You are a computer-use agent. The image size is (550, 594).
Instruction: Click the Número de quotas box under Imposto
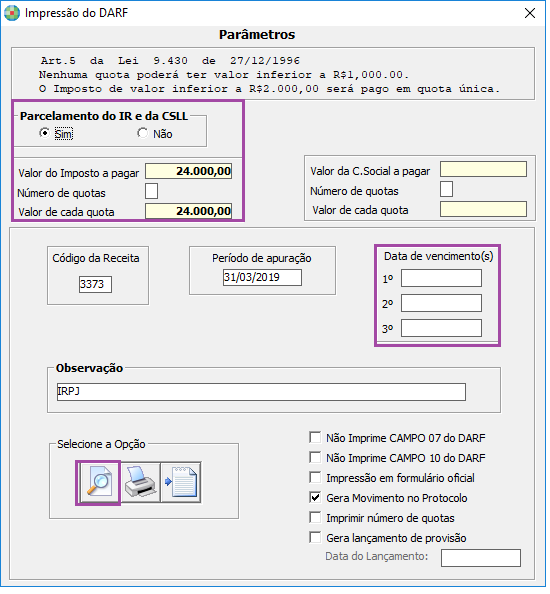[x=152, y=191]
